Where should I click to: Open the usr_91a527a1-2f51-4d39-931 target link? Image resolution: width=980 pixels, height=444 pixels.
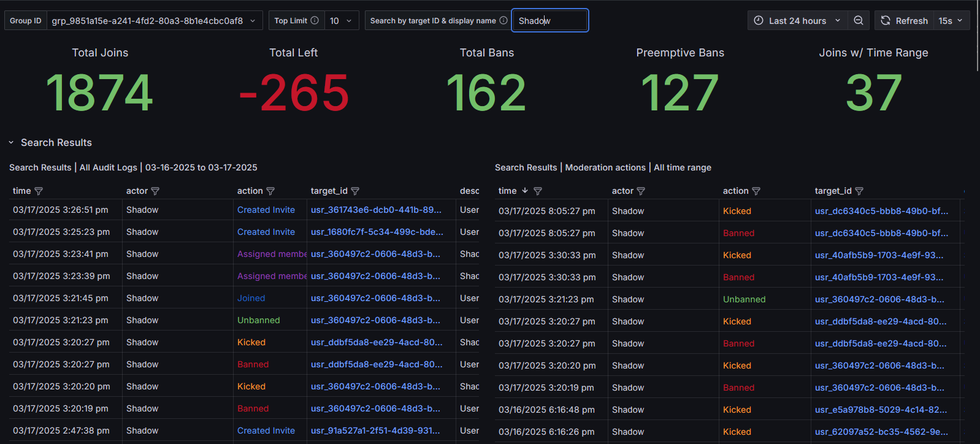pos(375,431)
